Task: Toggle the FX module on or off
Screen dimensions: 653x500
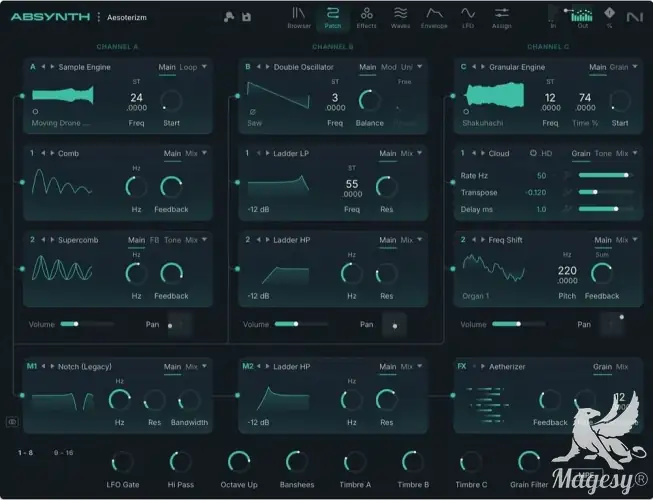Action: pos(462,366)
